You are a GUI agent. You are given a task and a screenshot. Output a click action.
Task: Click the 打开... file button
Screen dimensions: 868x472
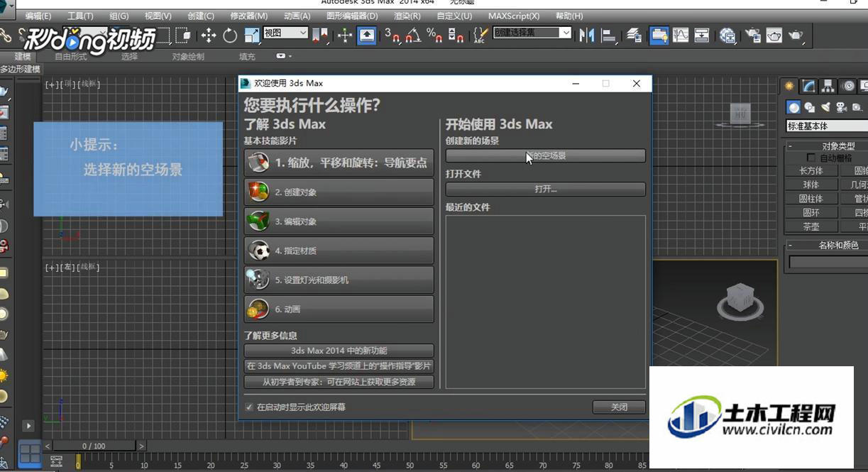click(545, 190)
